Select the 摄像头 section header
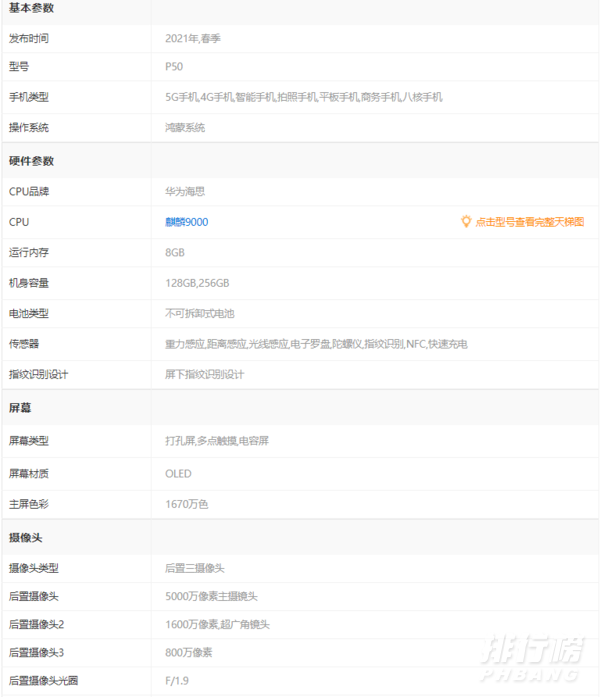This screenshot has height=697, width=600. tap(25, 537)
